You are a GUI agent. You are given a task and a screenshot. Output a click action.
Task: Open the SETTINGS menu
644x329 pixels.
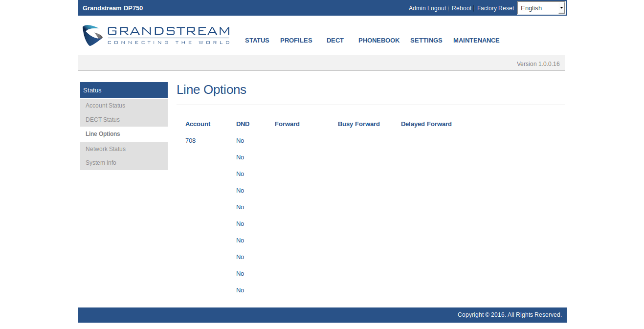426,41
